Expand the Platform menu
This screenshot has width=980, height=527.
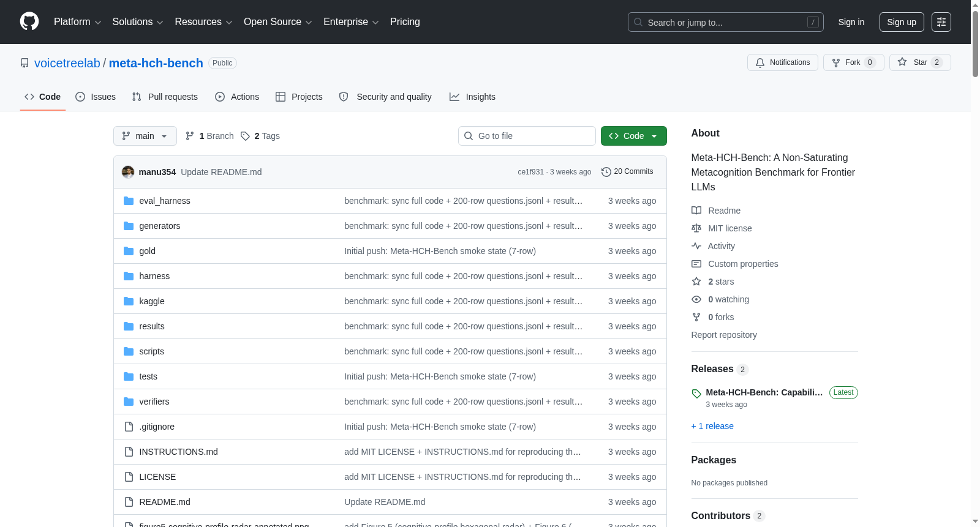pos(77,22)
